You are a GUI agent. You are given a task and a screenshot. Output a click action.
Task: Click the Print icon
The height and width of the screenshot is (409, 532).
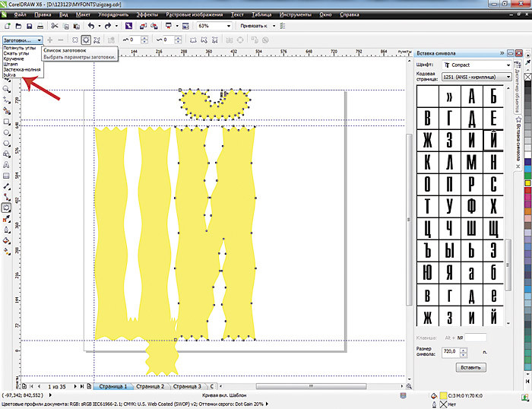tap(40, 26)
